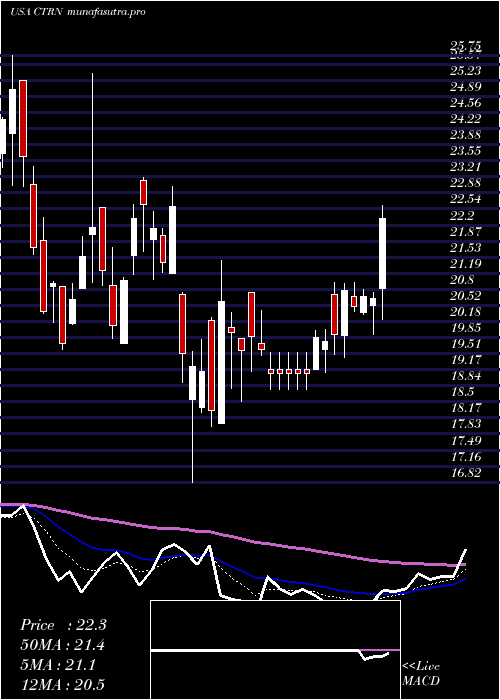Click the 20.8 price axis label
500x700 pixels.
(462, 280)
